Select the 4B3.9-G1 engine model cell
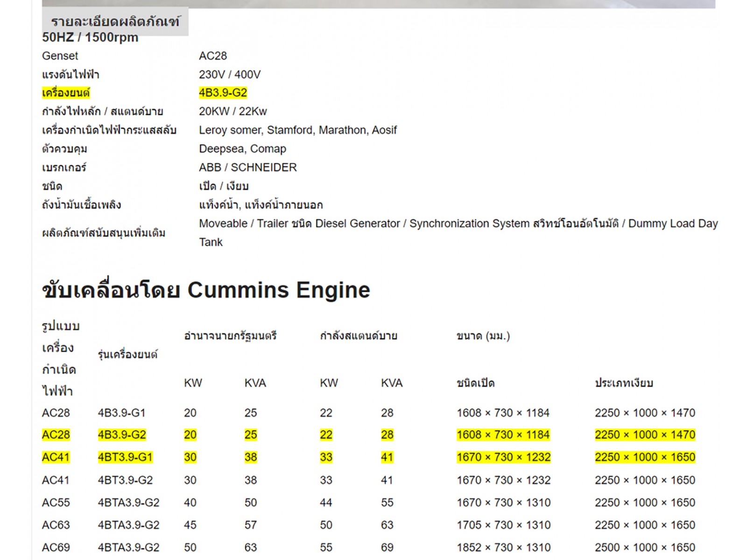Image resolution: width=747 pixels, height=560 pixels. [121, 413]
